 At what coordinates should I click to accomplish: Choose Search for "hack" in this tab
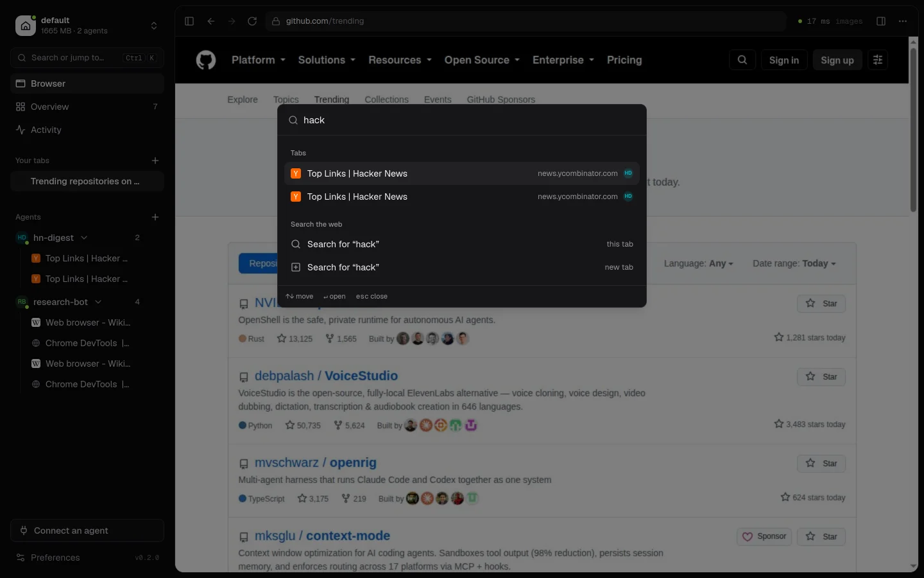[x=462, y=244]
